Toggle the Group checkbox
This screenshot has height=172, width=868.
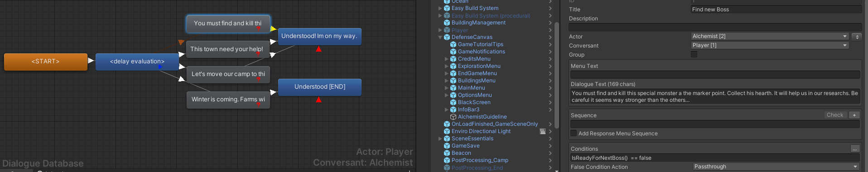[694, 54]
